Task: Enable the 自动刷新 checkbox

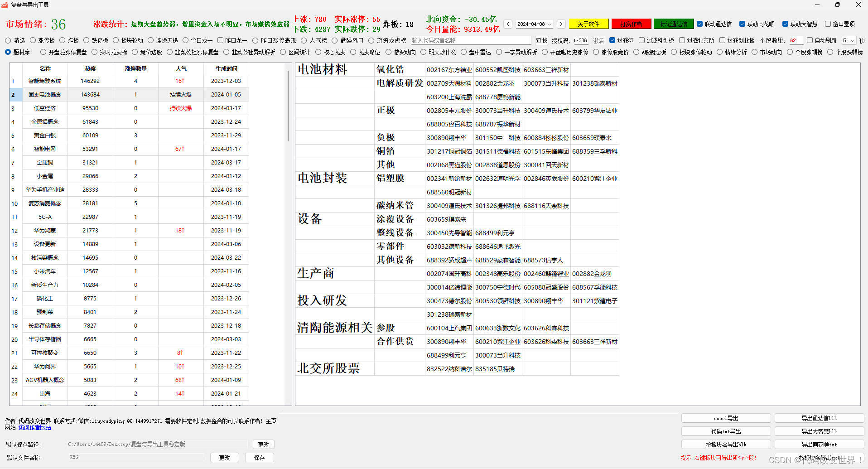Action: point(810,40)
